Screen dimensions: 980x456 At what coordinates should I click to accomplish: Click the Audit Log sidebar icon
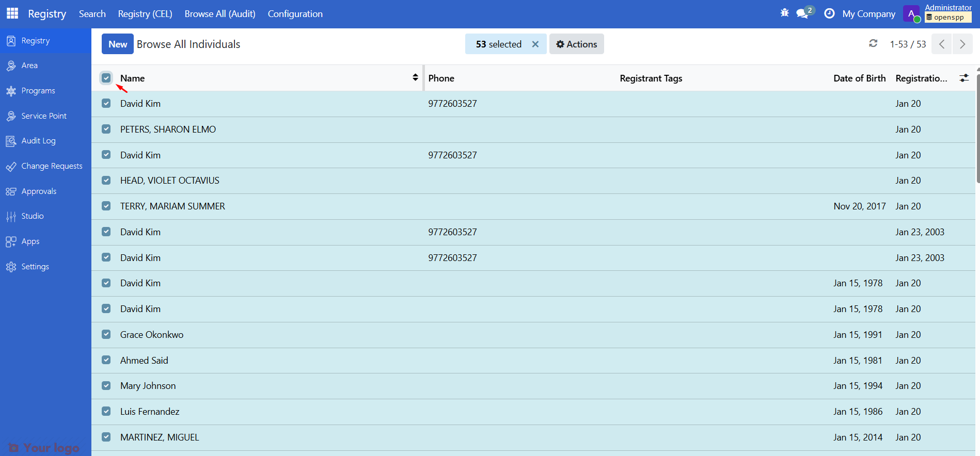coord(11,141)
